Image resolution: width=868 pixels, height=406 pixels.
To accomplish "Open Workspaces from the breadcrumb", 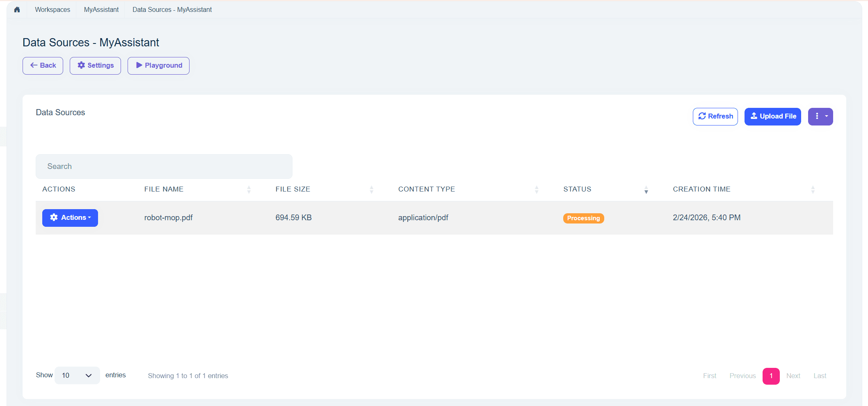I will point(53,9).
